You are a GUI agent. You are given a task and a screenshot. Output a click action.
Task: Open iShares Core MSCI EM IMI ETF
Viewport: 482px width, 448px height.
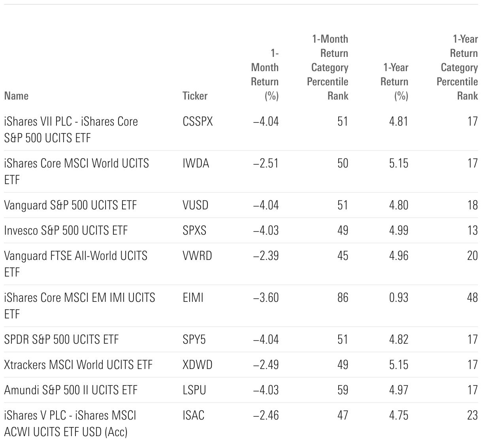point(79,306)
